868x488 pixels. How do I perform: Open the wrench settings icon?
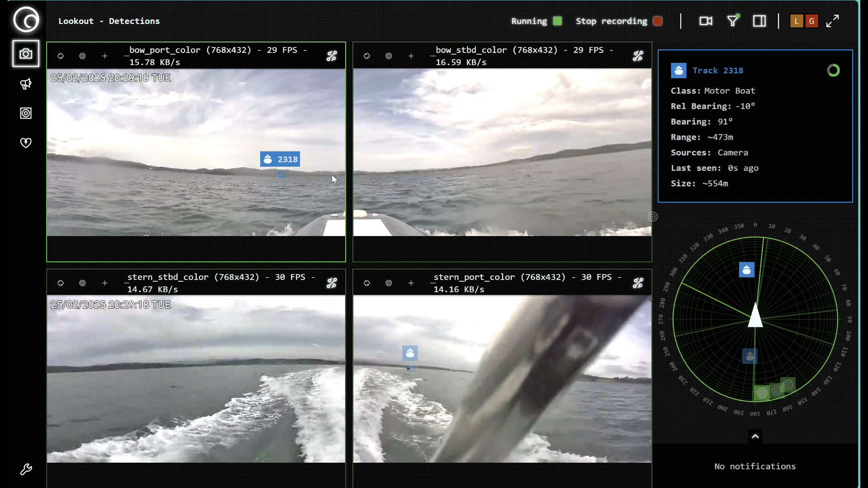coord(26,469)
